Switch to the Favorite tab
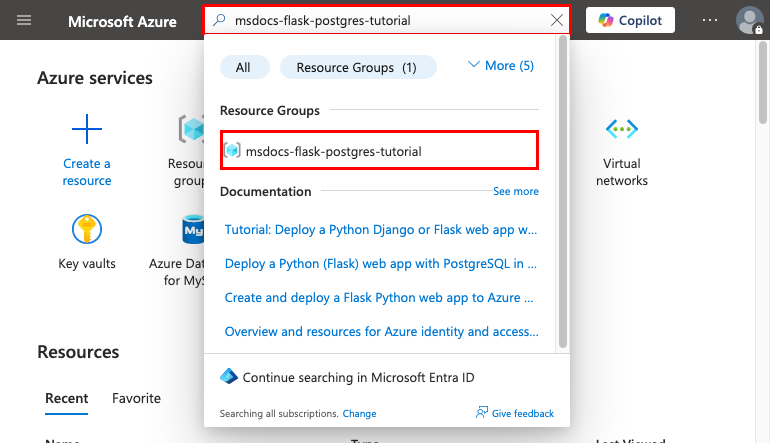Image resolution: width=770 pixels, height=443 pixels. point(136,398)
